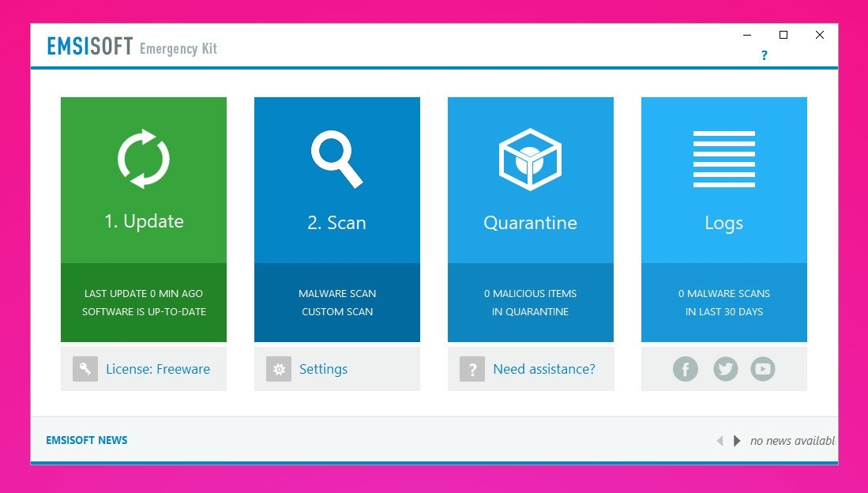Start a 'MALWARE SCAN'
Screen dimensions: 868x493
(337, 294)
